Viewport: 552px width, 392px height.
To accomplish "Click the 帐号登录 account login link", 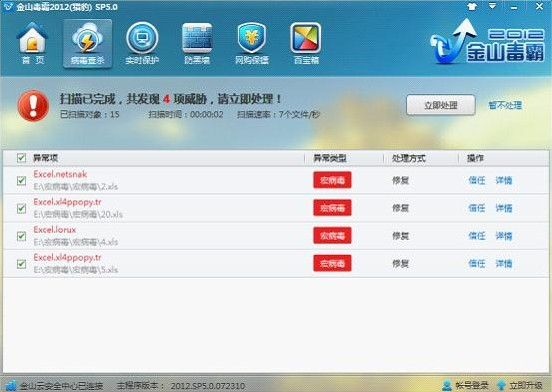I will [x=472, y=386].
